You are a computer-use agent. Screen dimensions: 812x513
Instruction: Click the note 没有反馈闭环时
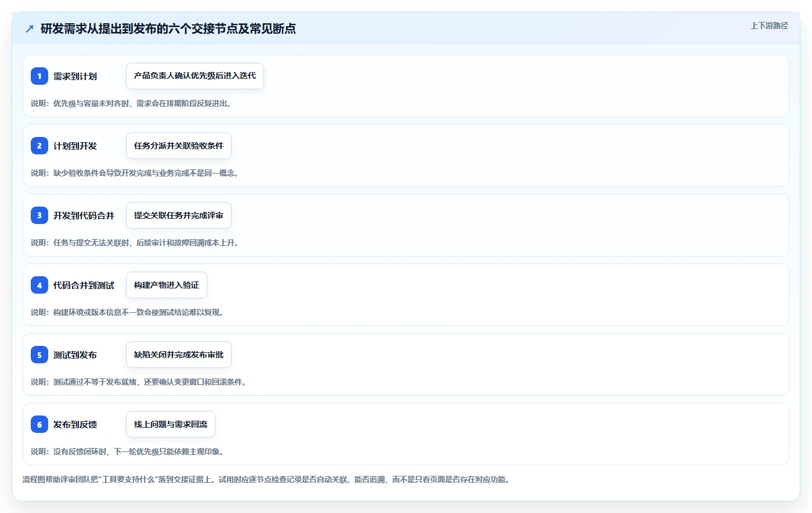pos(127,451)
